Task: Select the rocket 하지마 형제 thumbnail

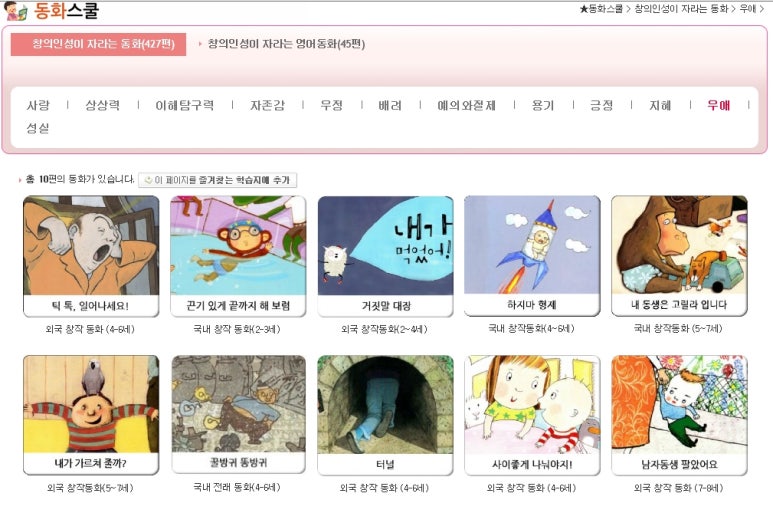Action: (x=532, y=245)
